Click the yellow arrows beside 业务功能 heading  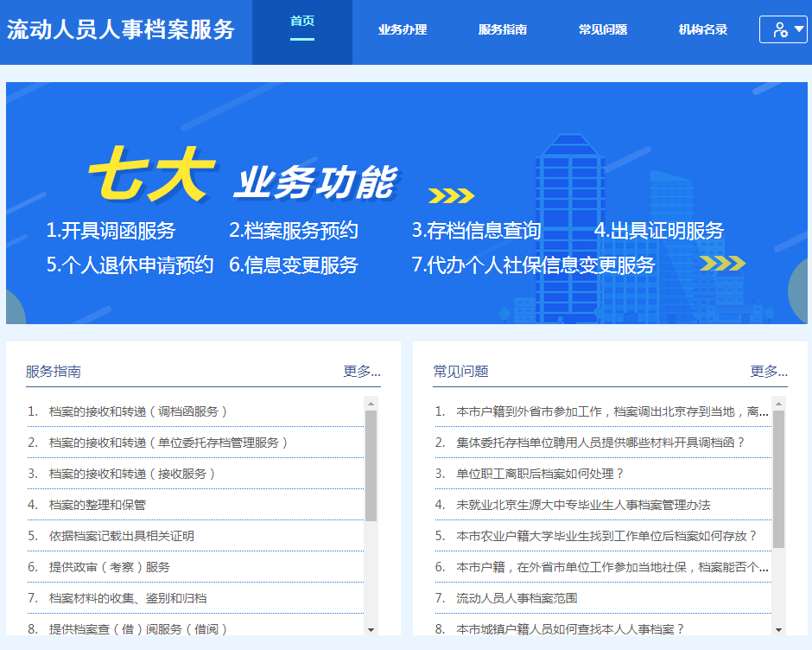pos(452,195)
